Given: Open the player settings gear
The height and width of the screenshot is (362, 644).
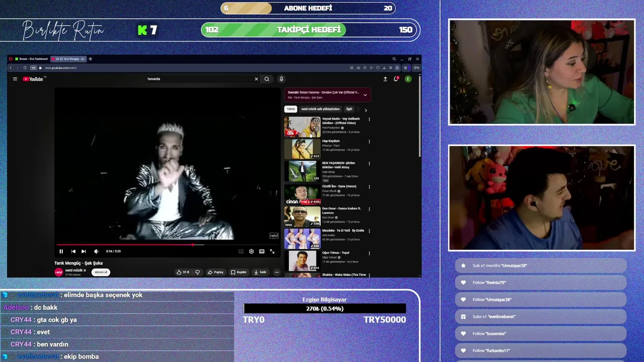Looking at the screenshot, I should [252, 251].
